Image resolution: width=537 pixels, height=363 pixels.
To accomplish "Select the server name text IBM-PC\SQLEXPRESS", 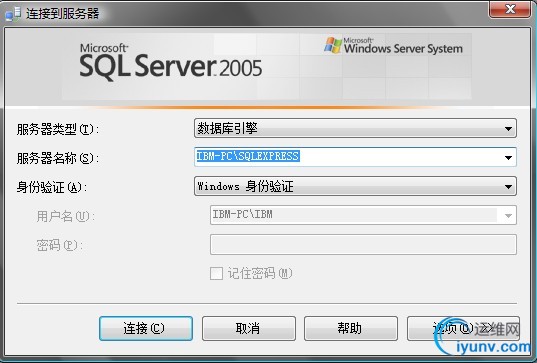I will pyautogui.click(x=248, y=156).
